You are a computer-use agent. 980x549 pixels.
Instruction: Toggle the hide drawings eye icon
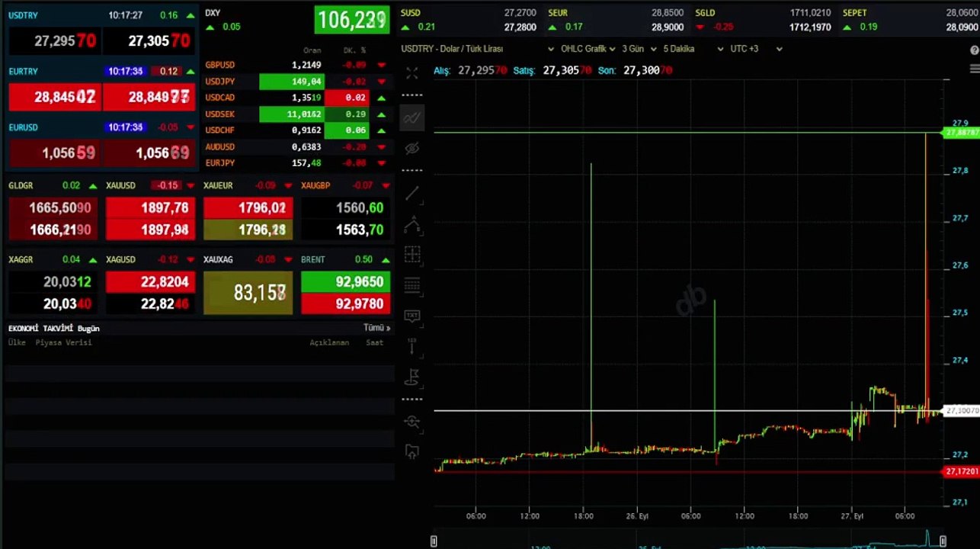[412, 148]
